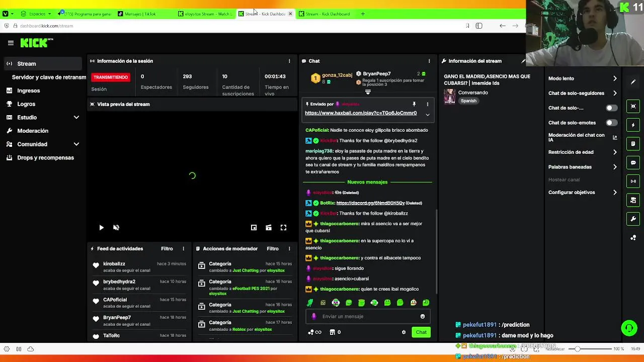Adjust the browser zoom slider
Viewport: 644px width, 362px height.
point(578,349)
